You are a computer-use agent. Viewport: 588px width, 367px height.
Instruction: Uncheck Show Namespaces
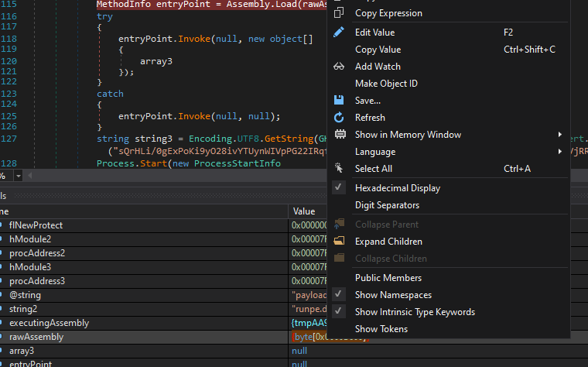tap(393, 295)
